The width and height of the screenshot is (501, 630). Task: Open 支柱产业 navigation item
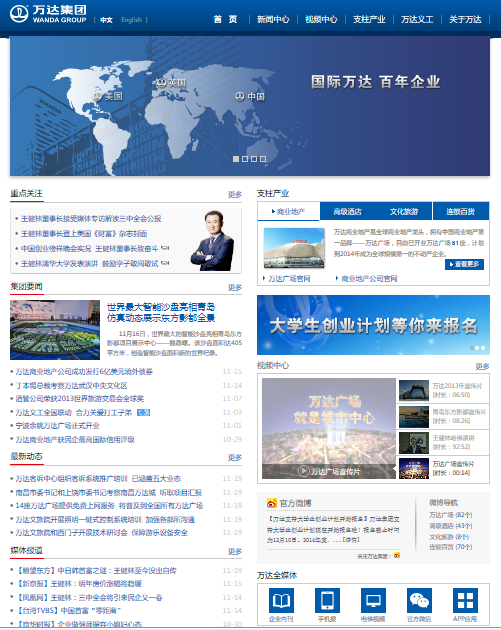click(x=369, y=19)
